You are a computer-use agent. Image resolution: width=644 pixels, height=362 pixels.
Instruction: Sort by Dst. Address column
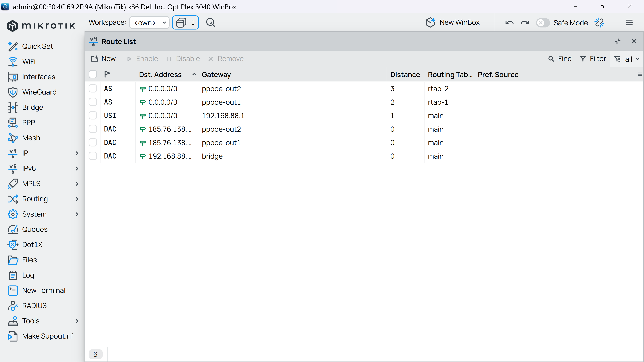[x=167, y=74]
